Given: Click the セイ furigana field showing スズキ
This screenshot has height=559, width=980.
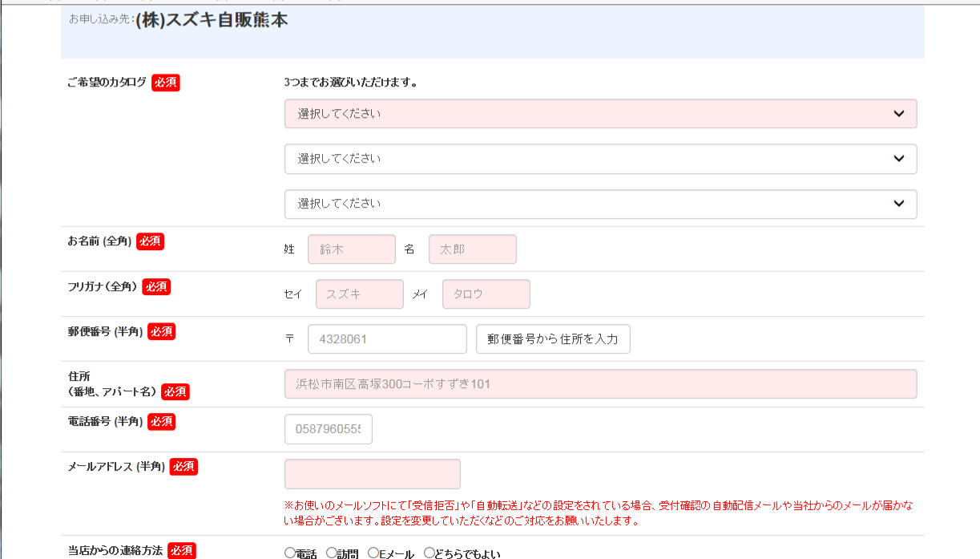Looking at the screenshot, I should point(360,294).
